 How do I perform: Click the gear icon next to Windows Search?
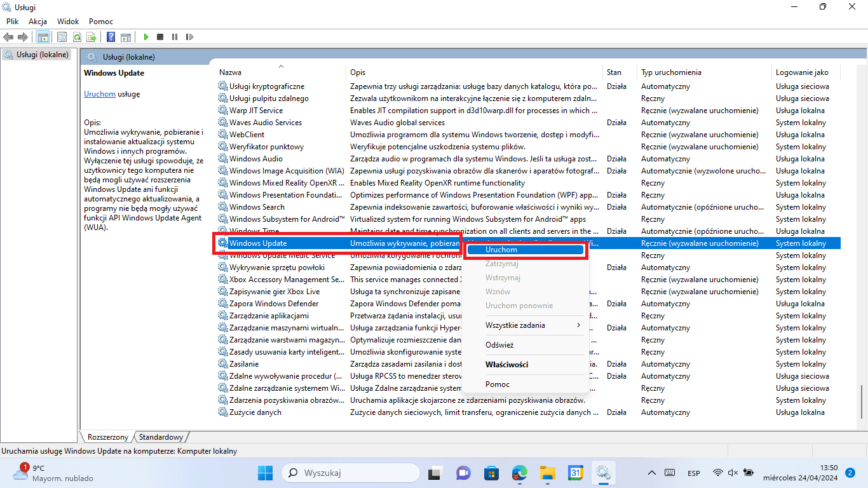click(222, 207)
